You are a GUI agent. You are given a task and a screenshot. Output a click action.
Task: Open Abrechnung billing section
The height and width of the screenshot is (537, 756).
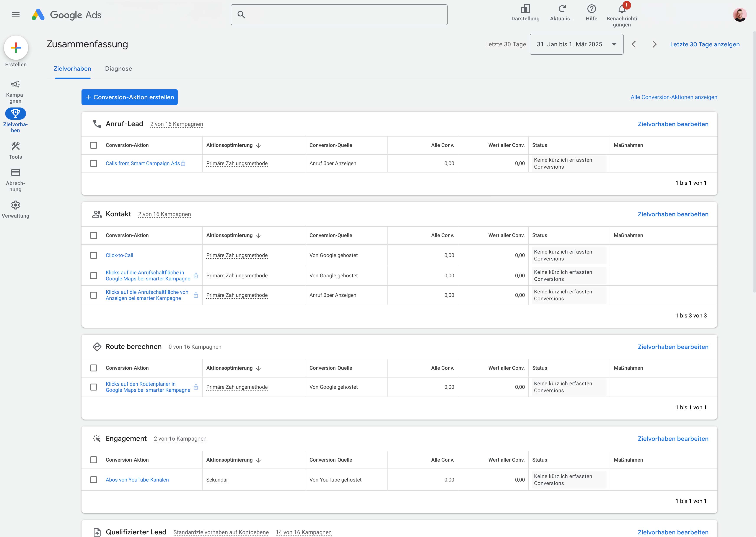click(x=16, y=172)
